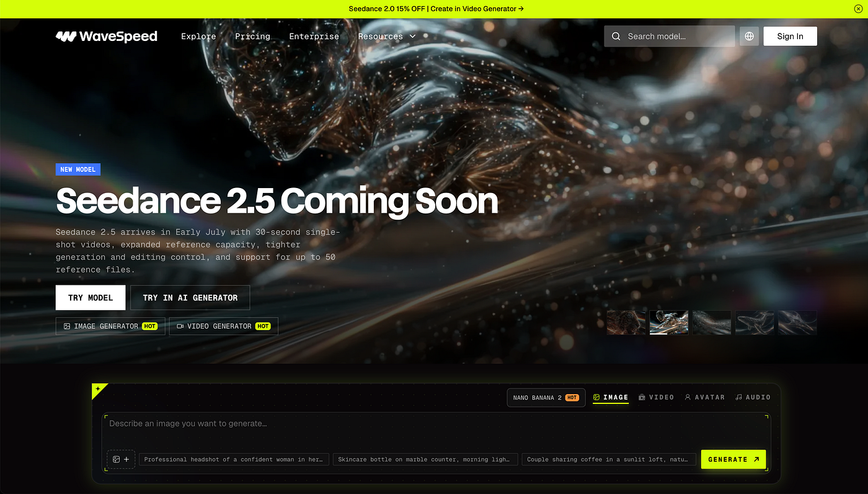Screen dimensions: 868x494
Task: Select the fourth carousel thumbnail
Action: tap(755, 323)
